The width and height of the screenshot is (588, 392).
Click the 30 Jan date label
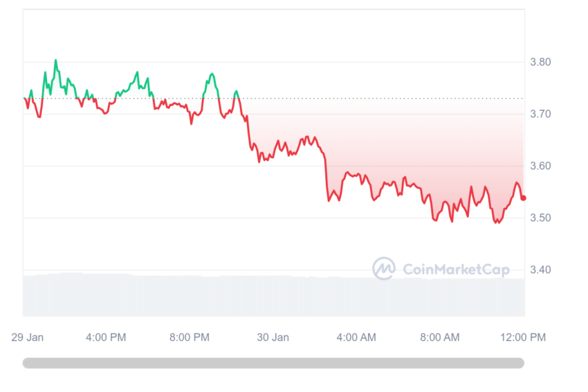[x=273, y=337]
